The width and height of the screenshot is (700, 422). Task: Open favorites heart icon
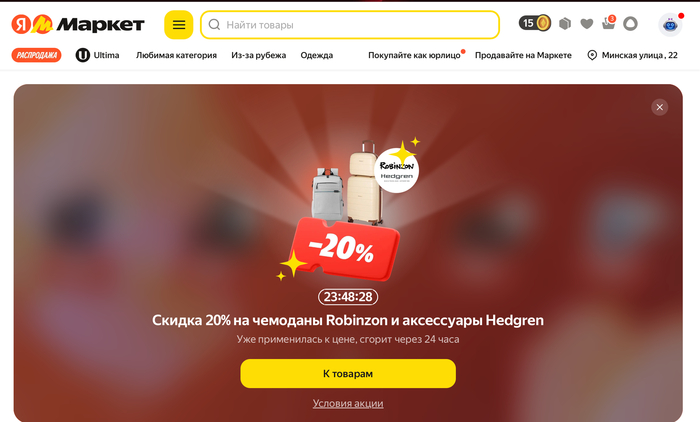click(x=587, y=24)
